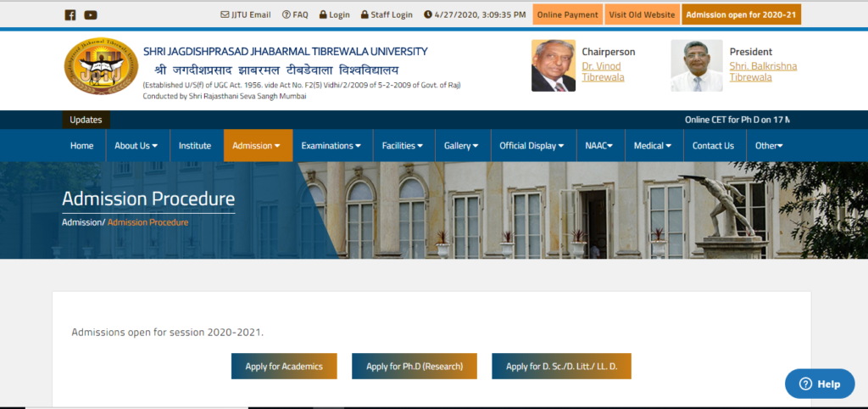Click the President photo thumbnail

pyautogui.click(x=697, y=65)
